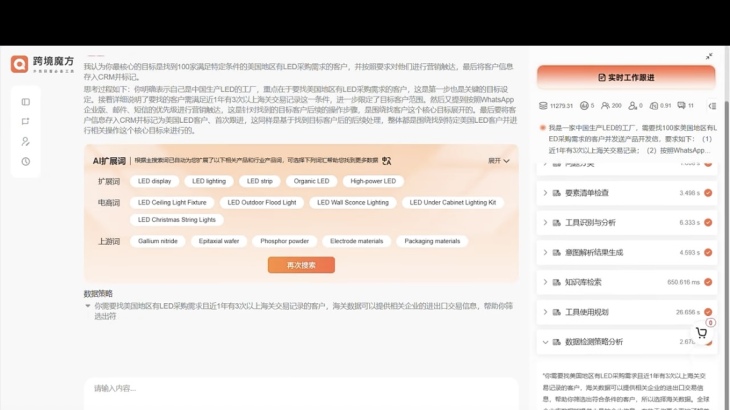
Task: Click the 再次搜索 button
Action: tap(301, 265)
